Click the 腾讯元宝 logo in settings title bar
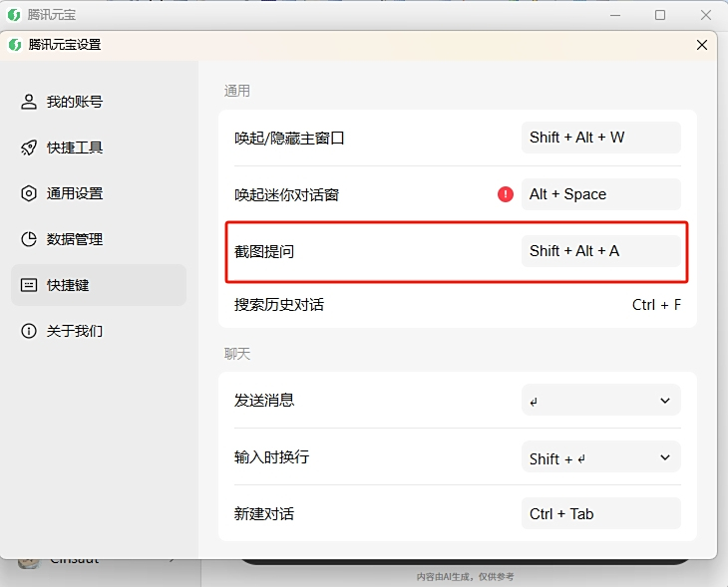The width and height of the screenshot is (728, 587). pos(15,45)
